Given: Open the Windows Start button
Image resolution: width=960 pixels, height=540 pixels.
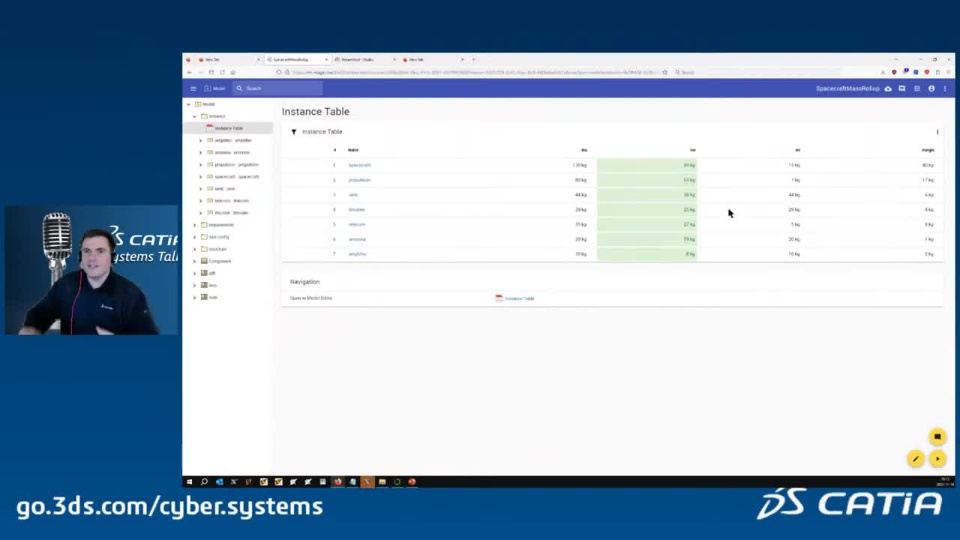Looking at the screenshot, I should [189, 482].
